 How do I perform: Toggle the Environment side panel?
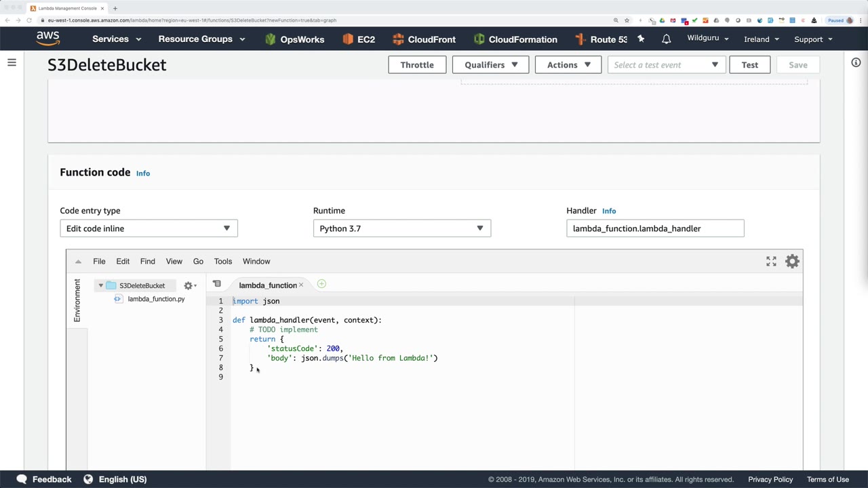(x=77, y=300)
